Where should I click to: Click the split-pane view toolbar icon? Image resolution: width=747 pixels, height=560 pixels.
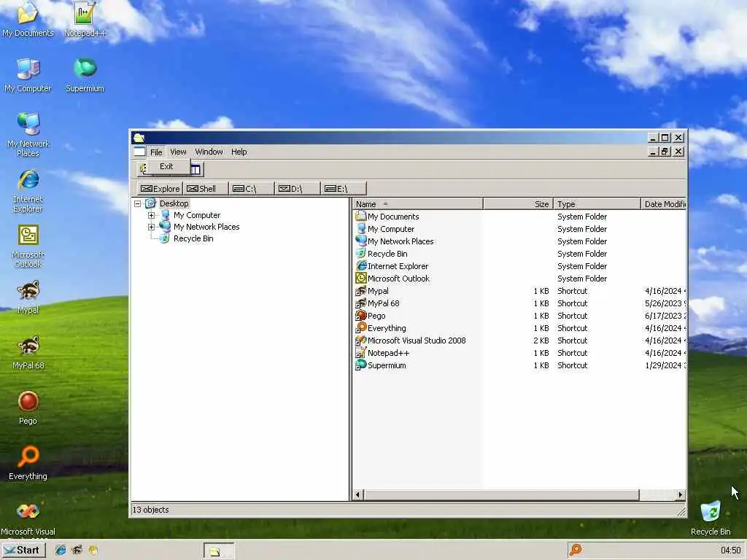point(196,169)
